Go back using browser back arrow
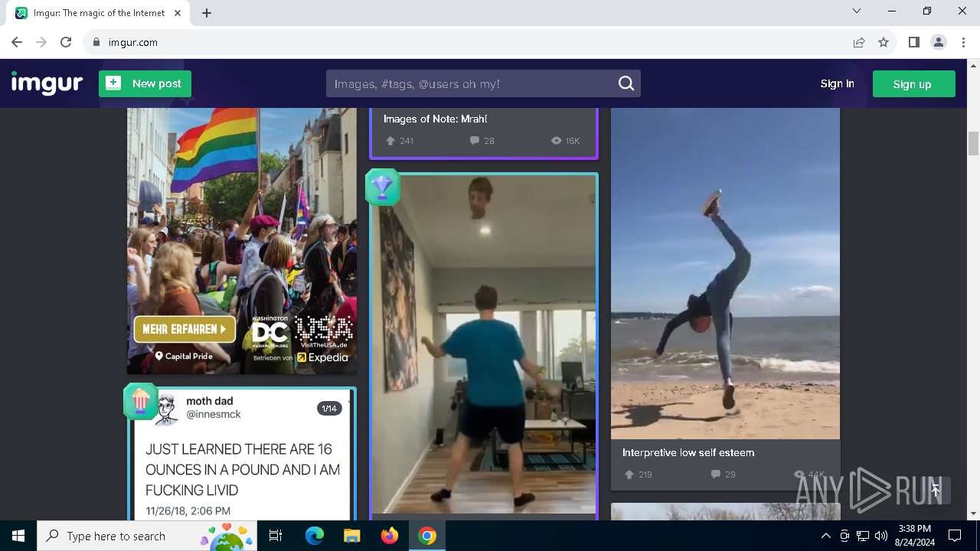Screen dimensions: 980x551 coord(17,42)
